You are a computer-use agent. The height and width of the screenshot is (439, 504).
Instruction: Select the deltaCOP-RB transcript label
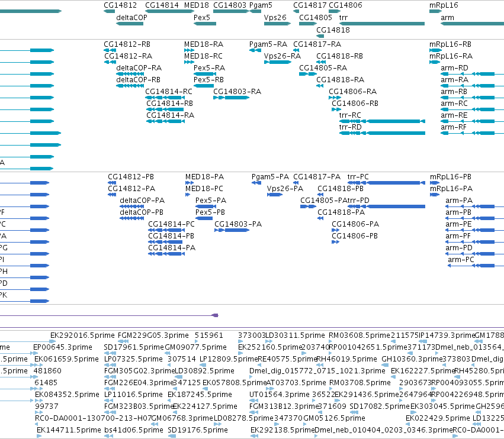tap(138, 80)
